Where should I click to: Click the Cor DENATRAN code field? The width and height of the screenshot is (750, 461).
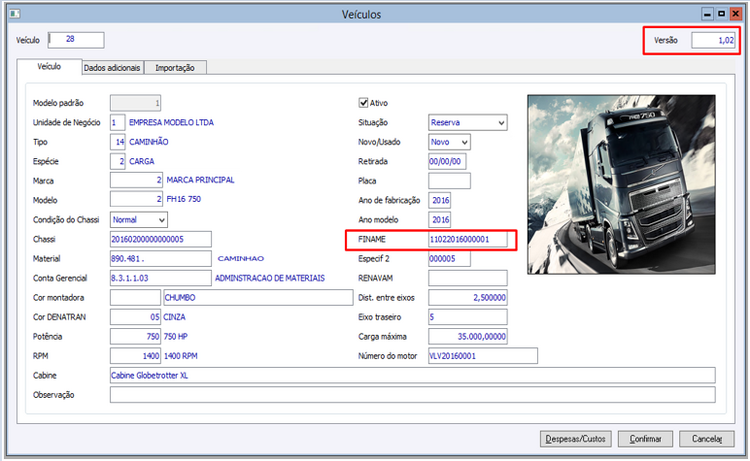pos(135,317)
